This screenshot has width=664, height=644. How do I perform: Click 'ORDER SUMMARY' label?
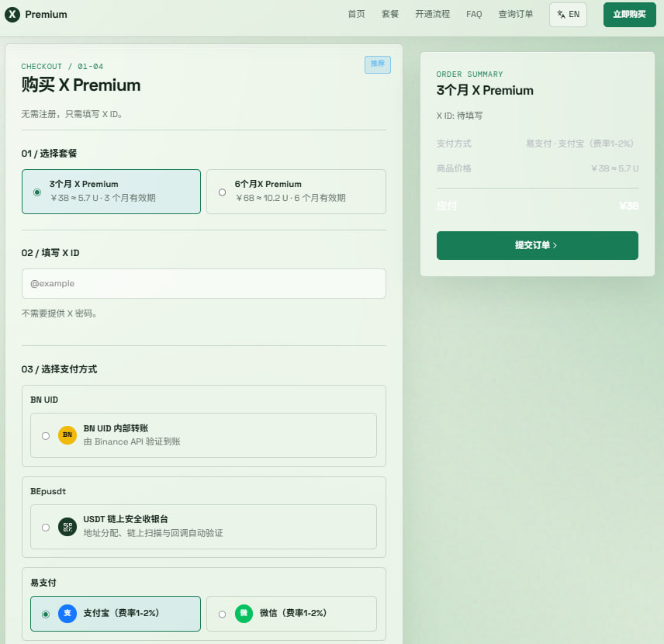(469, 74)
